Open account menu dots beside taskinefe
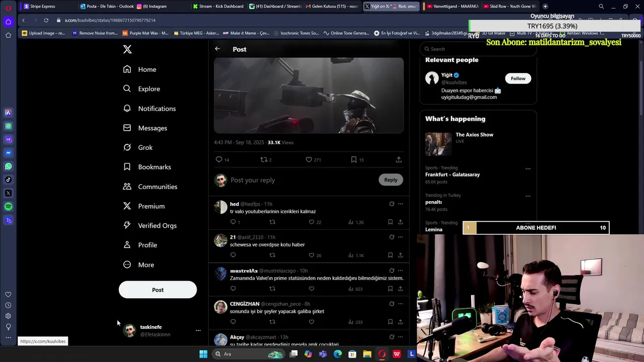This screenshot has width=644, height=362. (198, 330)
